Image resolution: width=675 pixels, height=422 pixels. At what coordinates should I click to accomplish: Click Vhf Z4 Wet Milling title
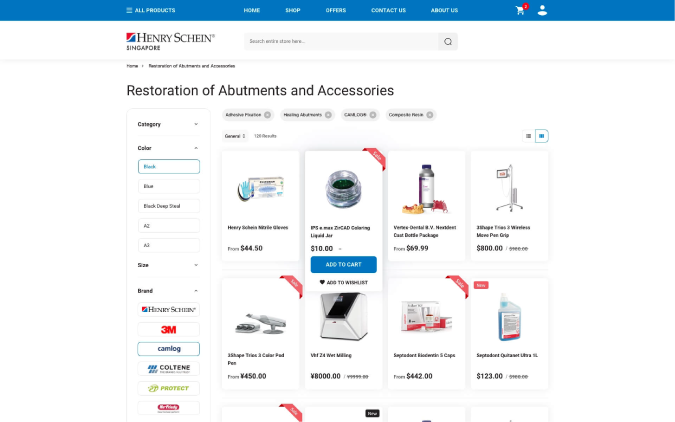[331, 355]
